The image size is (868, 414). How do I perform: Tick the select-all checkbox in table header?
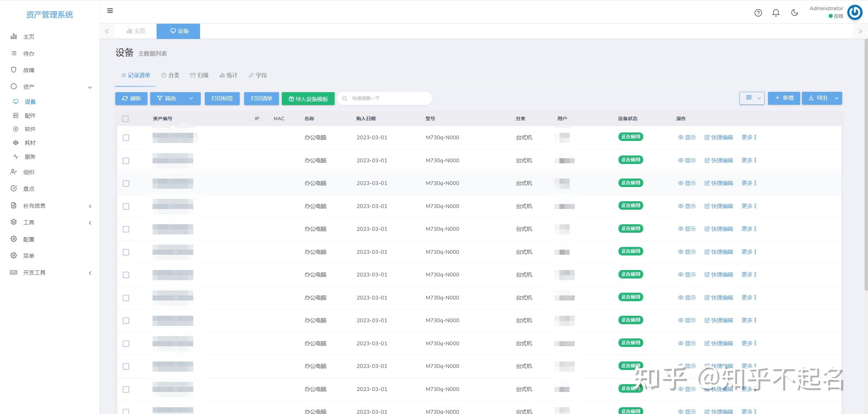click(x=125, y=119)
